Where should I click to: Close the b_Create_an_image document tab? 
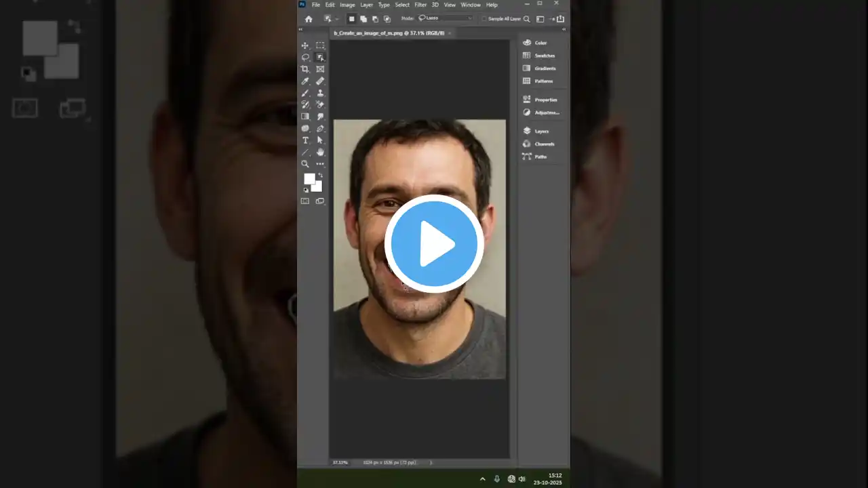click(450, 33)
